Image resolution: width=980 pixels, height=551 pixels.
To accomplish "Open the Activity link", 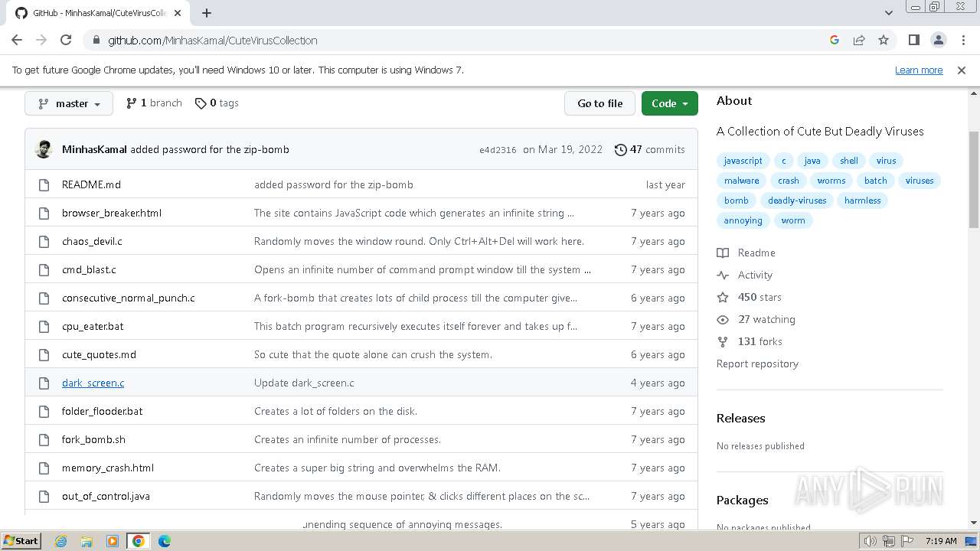I will click(x=745, y=275).
